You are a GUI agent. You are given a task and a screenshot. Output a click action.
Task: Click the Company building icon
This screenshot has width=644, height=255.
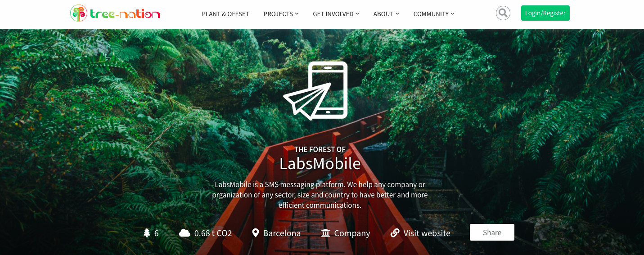pyautogui.click(x=325, y=233)
